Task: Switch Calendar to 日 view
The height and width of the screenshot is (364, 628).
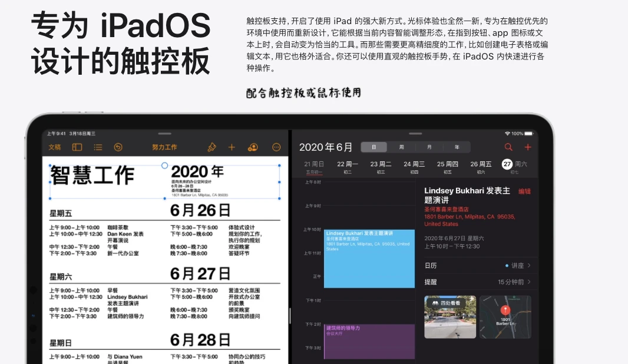Action: coord(374,147)
